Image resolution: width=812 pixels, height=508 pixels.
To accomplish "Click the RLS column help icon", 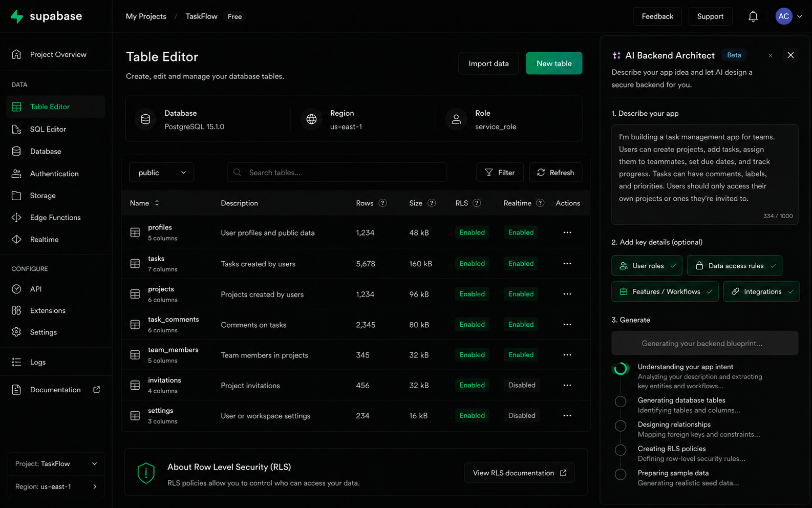I will click(477, 203).
